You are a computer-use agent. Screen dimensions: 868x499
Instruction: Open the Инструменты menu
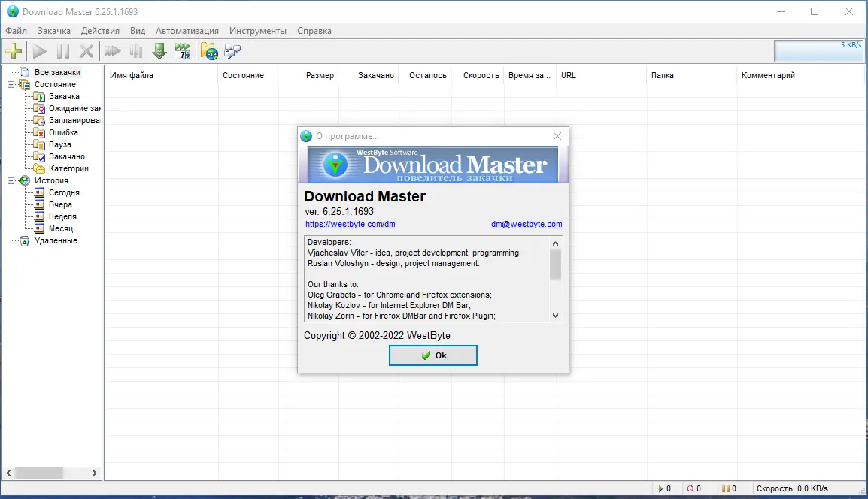(258, 31)
